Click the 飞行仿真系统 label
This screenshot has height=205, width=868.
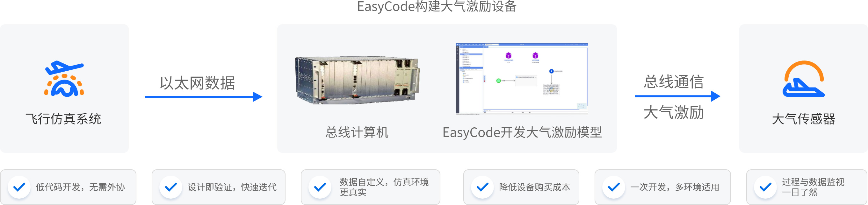[64, 119]
